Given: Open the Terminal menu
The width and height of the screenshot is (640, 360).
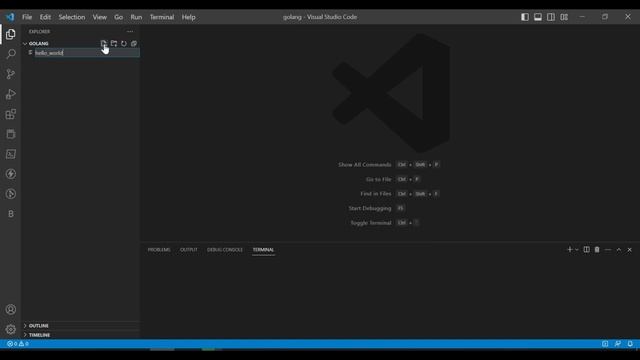Looking at the screenshot, I should click(162, 17).
